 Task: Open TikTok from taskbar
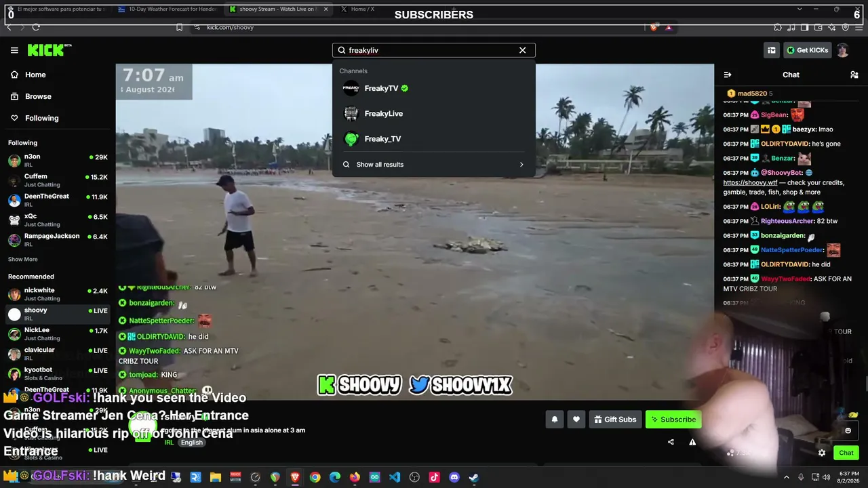point(434,477)
